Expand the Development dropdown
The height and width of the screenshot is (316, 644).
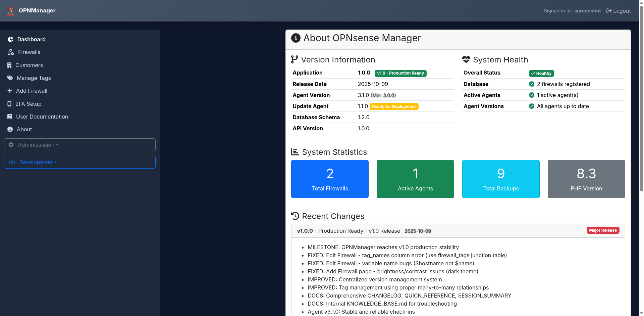click(x=79, y=162)
